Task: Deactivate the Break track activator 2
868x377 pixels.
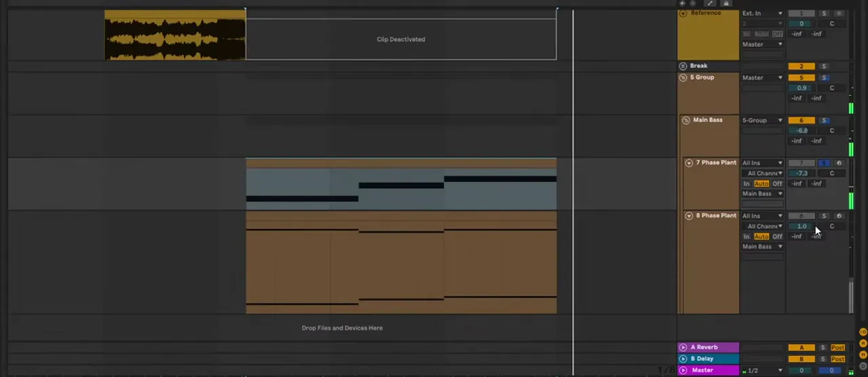Action: click(x=802, y=66)
